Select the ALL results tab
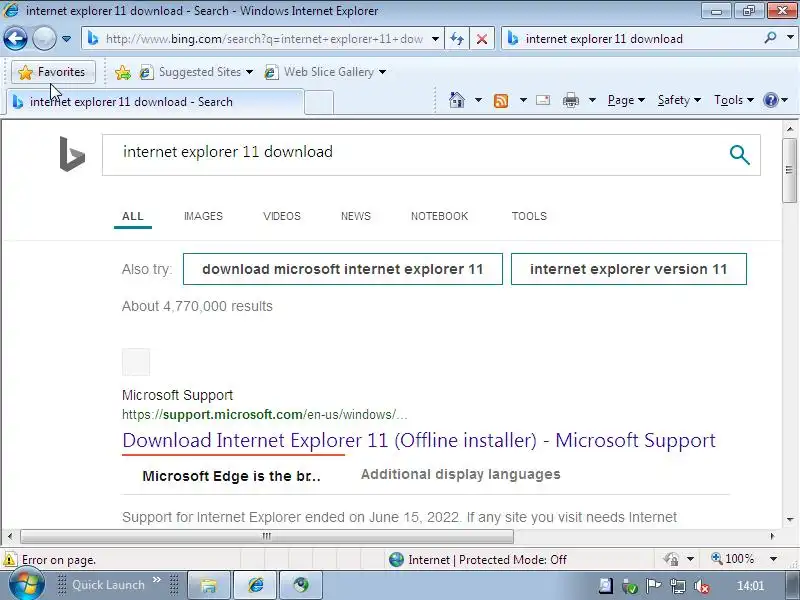Image resolution: width=800 pixels, height=600 pixels. [133, 216]
